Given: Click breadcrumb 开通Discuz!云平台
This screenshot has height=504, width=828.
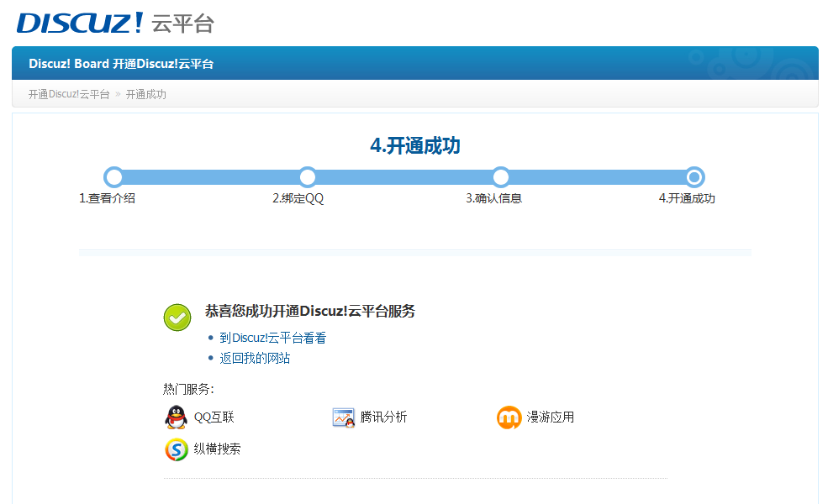Looking at the screenshot, I should point(69,94).
